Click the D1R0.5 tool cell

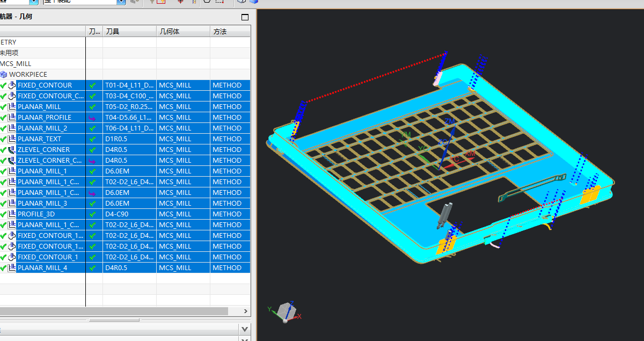point(129,139)
